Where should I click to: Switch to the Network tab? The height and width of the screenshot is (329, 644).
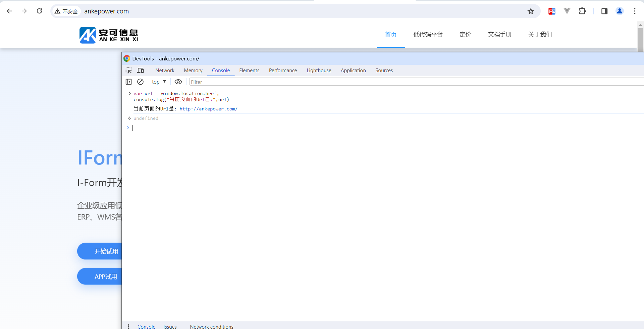(x=165, y=70)
